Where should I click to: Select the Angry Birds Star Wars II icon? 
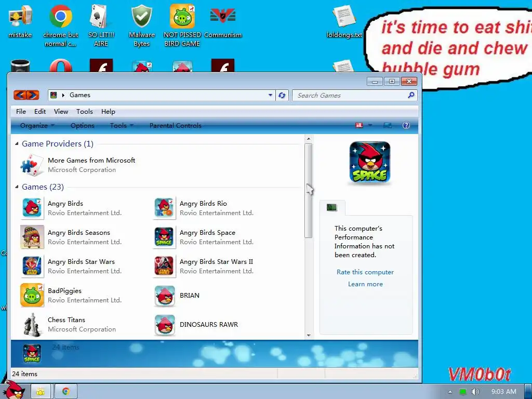click(164, 266)
